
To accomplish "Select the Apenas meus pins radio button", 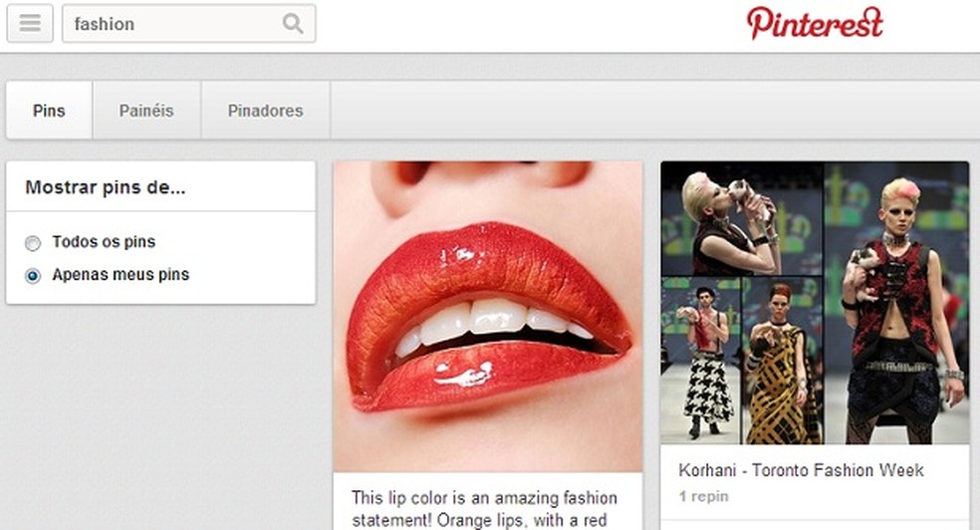I will point(33,275).
